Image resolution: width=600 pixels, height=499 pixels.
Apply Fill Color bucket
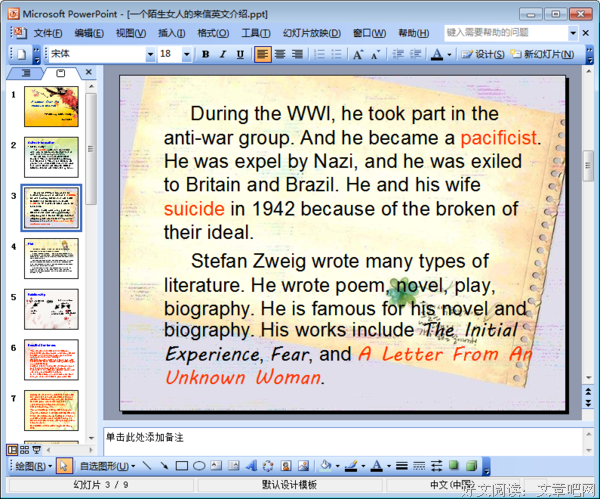point(326,466)
